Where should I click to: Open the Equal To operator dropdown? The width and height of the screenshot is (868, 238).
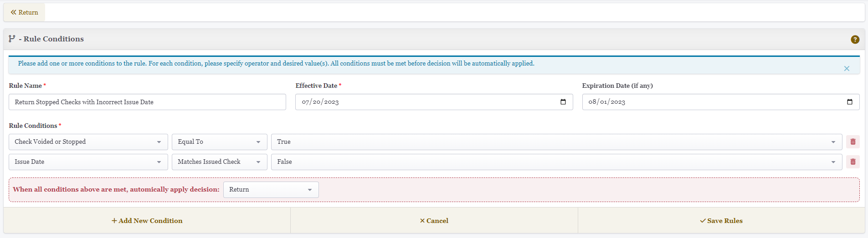220,142
